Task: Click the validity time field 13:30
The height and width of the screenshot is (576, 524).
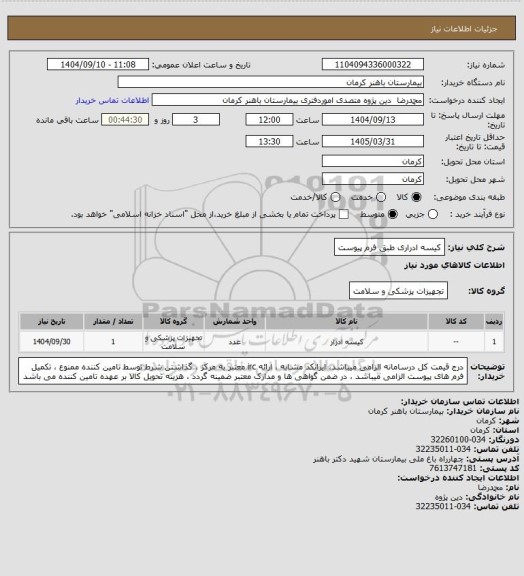Action: pyautogui.click(x=269, y=141)
